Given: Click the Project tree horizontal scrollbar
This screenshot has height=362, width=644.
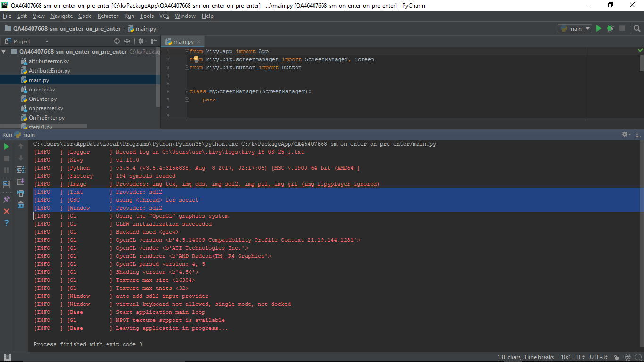Looking at the screenshot, I should pyautogui.click(x=43, y=126).
